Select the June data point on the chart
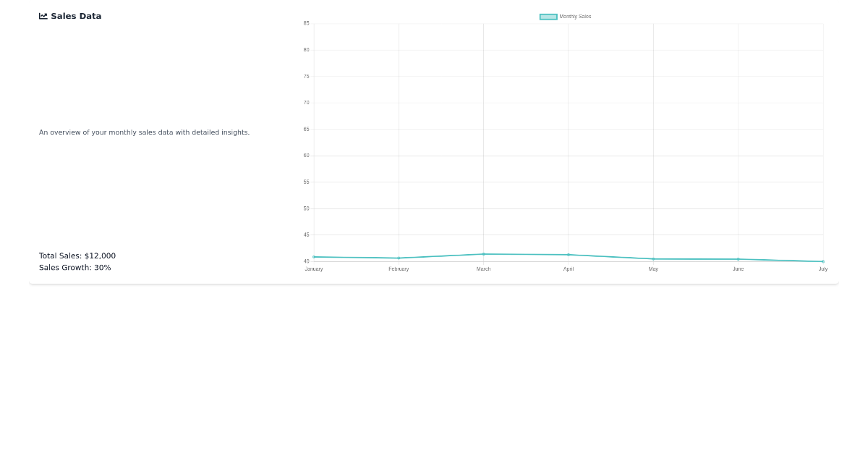Viewport: 868px width, 456px height. coord(738,259)
